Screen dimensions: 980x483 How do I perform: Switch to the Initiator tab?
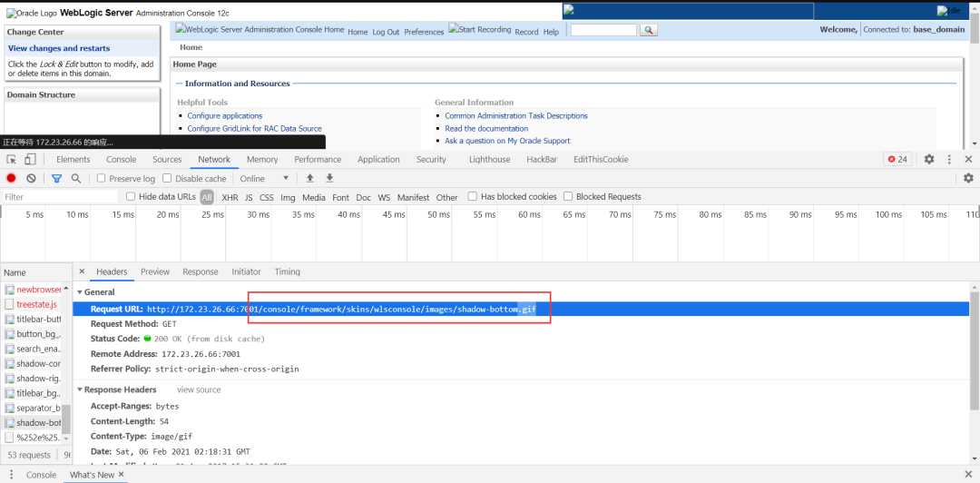point(246,271)
